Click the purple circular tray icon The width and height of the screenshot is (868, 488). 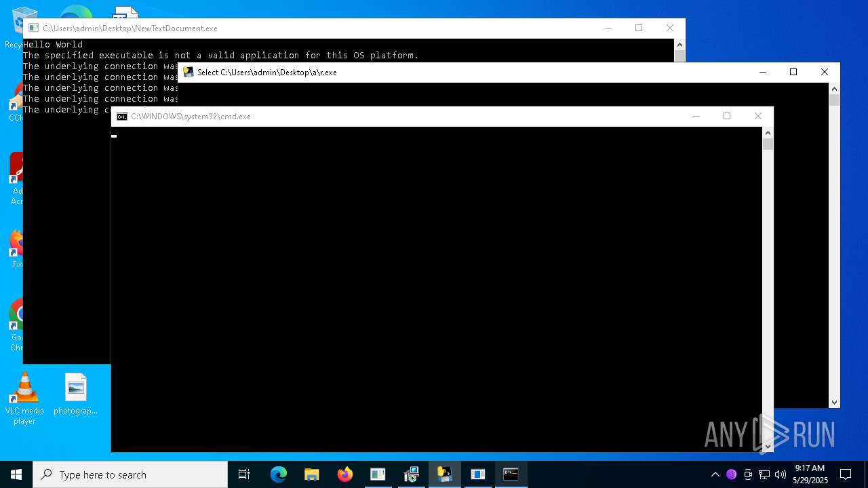click(x=731, y=474)
